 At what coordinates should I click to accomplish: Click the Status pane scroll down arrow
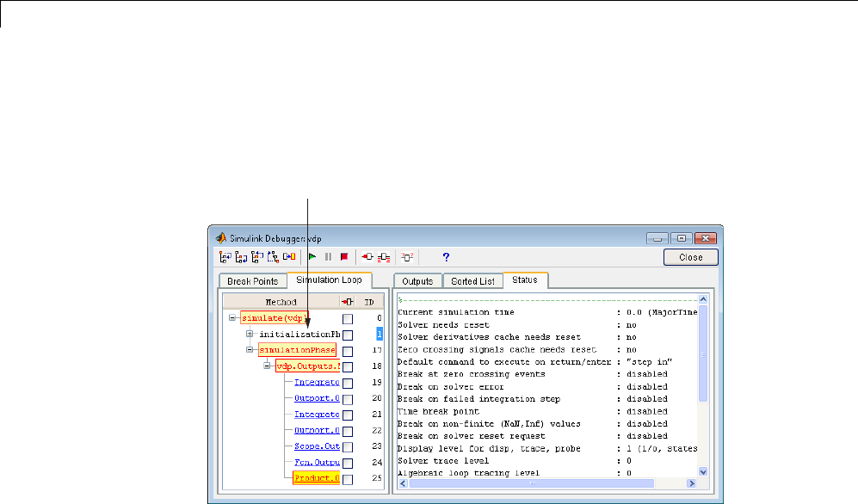703,472
